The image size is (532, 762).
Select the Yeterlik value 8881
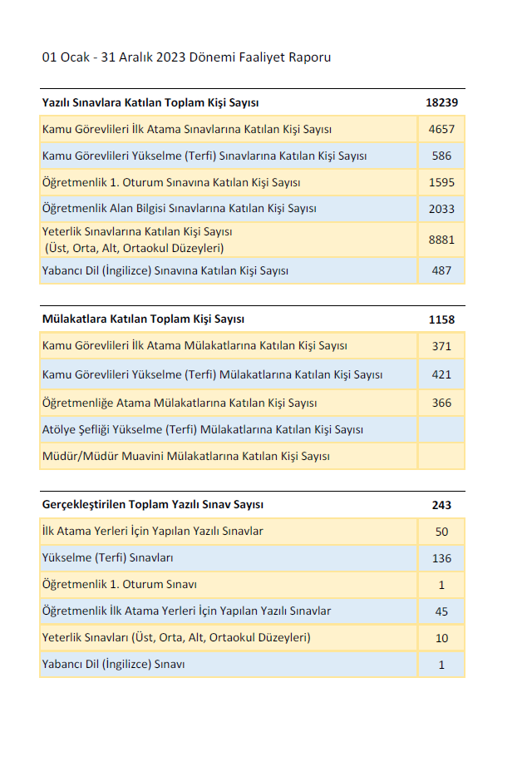coord(441,240)
